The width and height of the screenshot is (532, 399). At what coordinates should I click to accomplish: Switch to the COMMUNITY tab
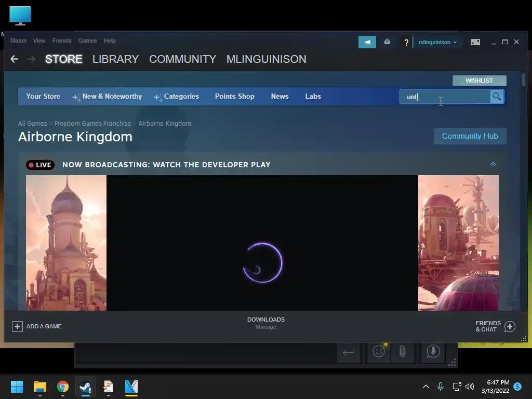(x=182, y=59)
